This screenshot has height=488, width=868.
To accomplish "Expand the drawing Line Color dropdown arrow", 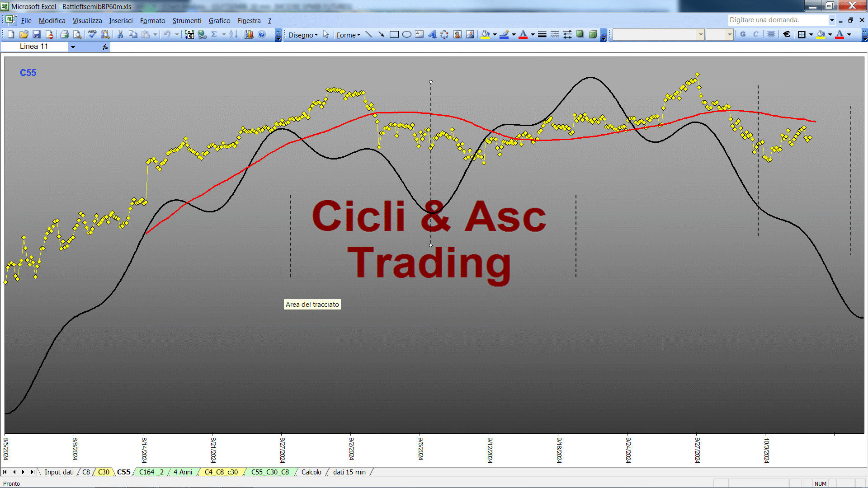I will (514, 35).
